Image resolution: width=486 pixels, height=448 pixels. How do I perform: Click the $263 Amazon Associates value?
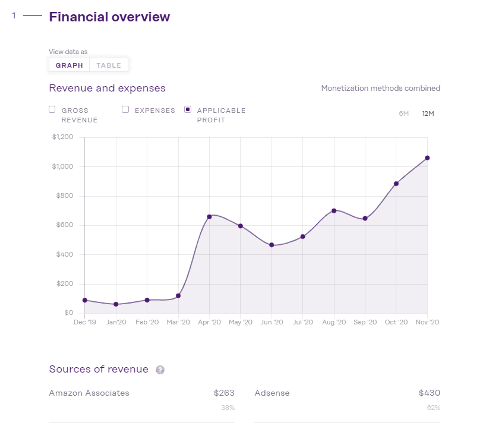[x=224, y=393]
